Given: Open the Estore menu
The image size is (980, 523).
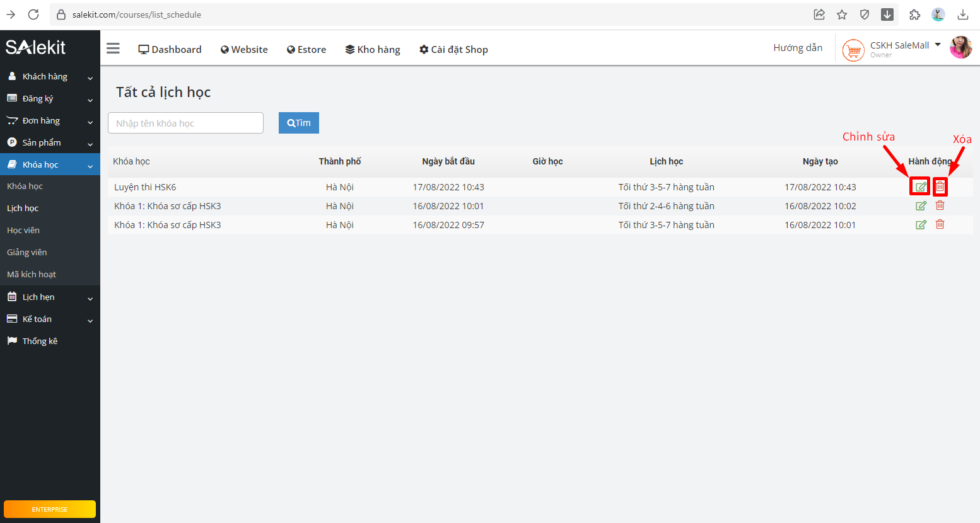Looking at the screenshot, I should point(306,49).
